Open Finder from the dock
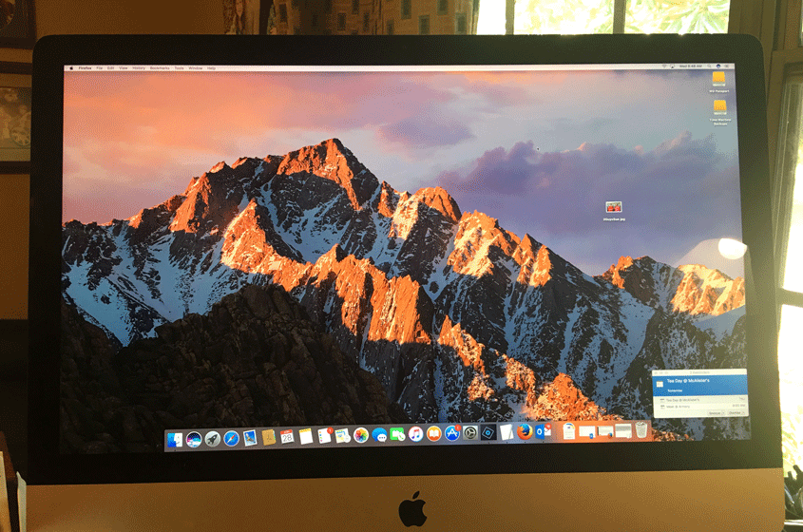 [175, 439]
